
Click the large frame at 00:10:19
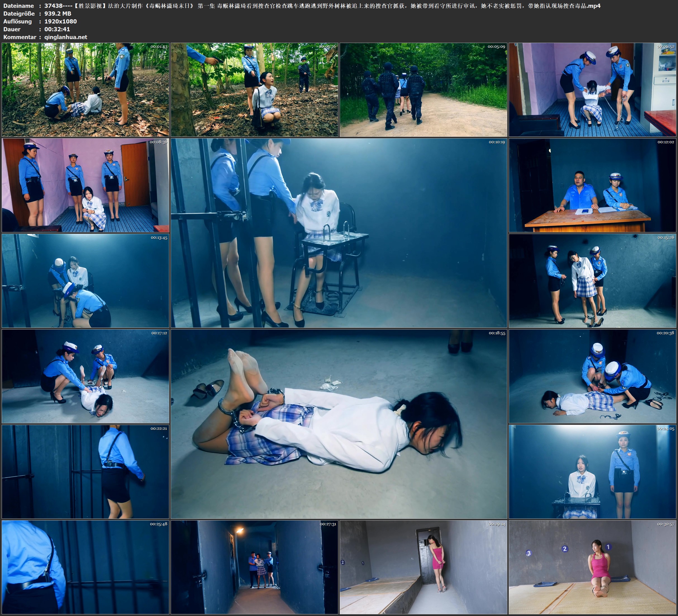(339, 233)
